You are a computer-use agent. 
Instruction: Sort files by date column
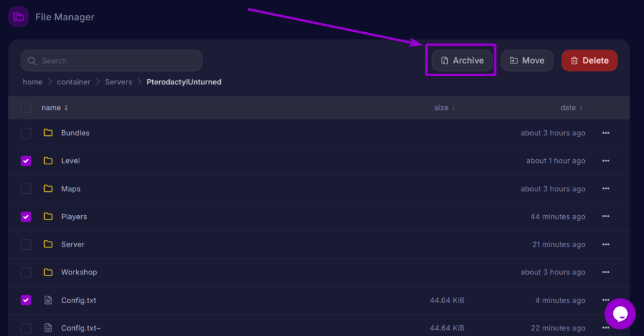(x=572, y=108)
